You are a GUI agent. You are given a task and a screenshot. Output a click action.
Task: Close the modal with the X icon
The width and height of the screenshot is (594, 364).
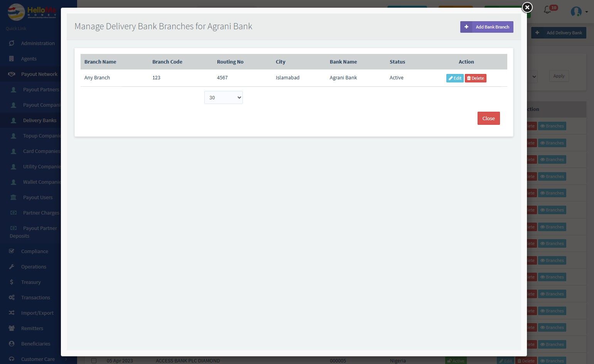click(x=527, y=7)
